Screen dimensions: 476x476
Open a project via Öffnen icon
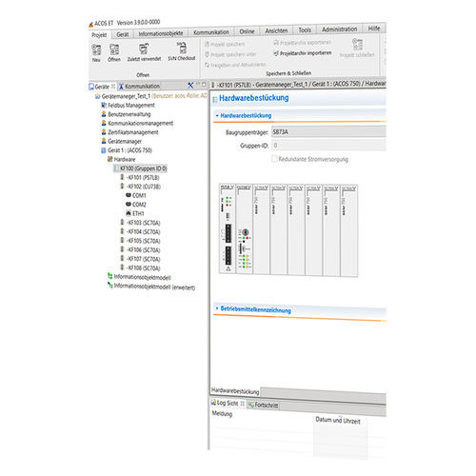(x=114, y=52)
